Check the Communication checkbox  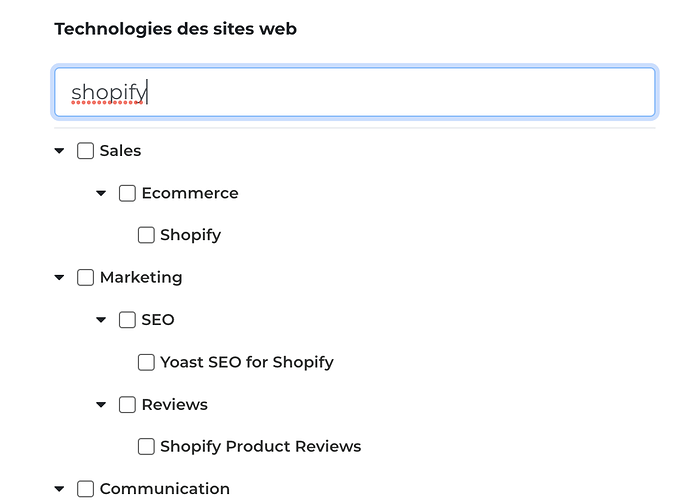click(x=85, y=489)
